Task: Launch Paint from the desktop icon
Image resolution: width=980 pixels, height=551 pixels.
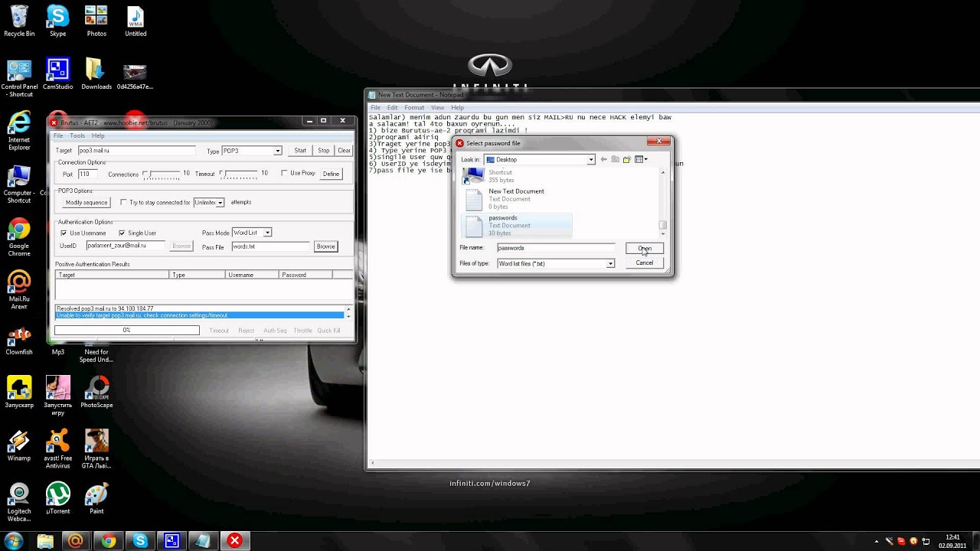Action: [x=96, y=499]
